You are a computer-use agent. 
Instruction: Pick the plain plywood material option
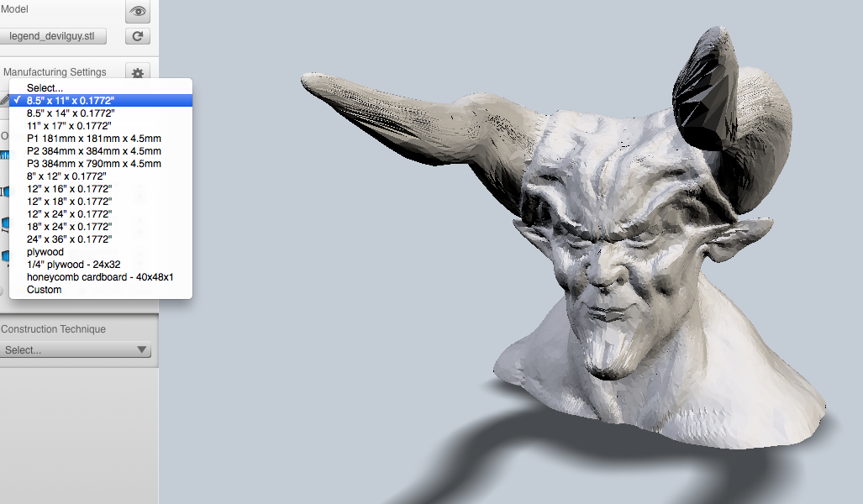click(x=101, y=252)
